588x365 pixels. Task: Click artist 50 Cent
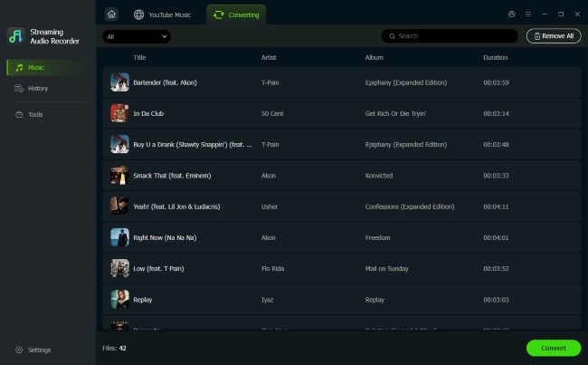point(272,113)
